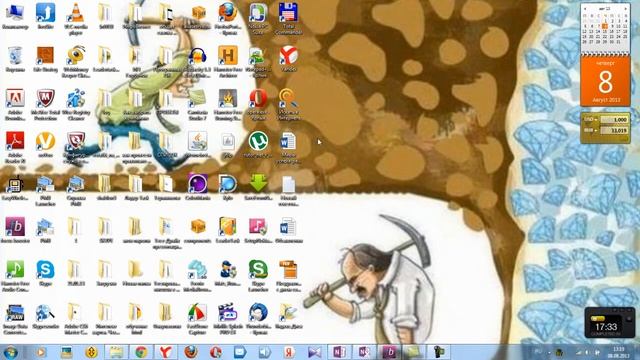The image size is (640, 360).
Task: Launch Total Commander floppy-disk icon
Action: 288,18
